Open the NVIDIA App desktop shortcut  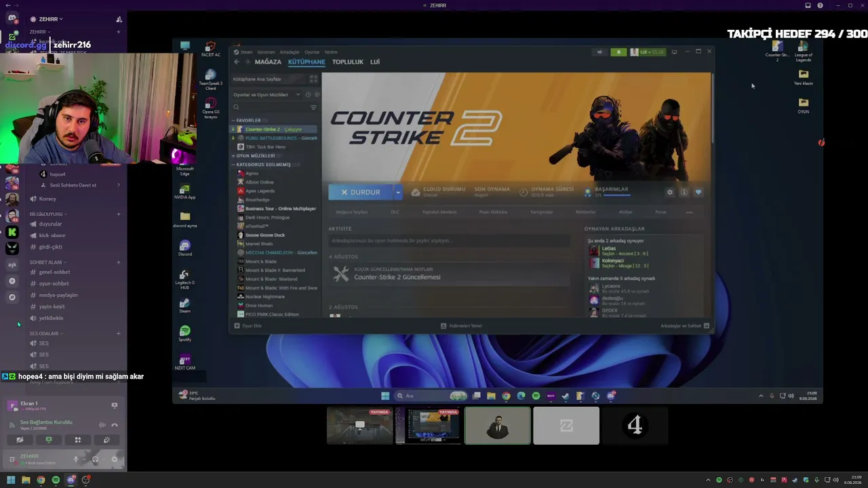point(184,191)
